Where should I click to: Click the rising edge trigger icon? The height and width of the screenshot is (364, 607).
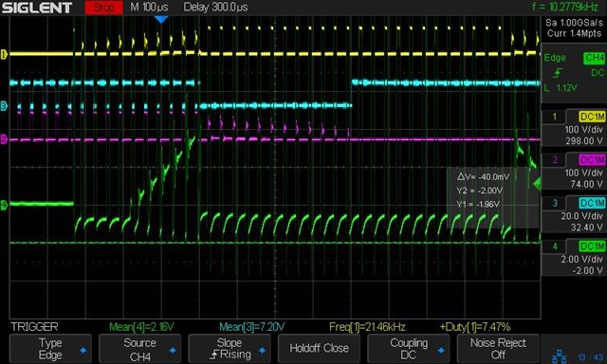558,73
